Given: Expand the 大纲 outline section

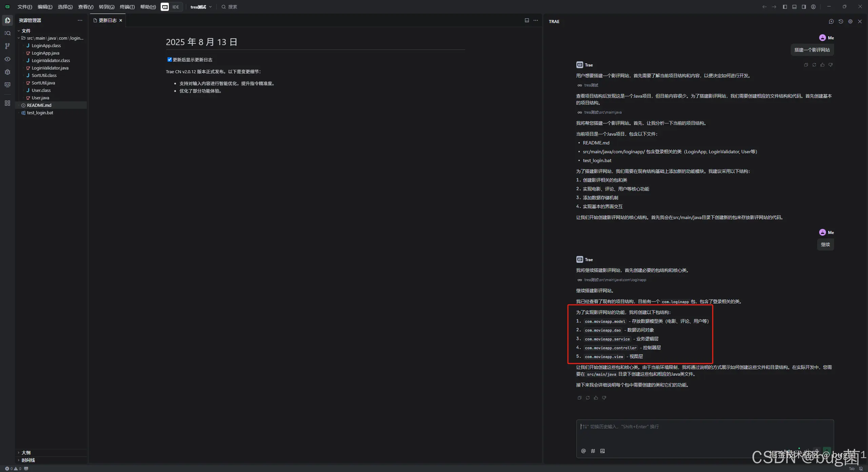Looking at the screenshot, I should pyautogui.click(x=26, y=453).
